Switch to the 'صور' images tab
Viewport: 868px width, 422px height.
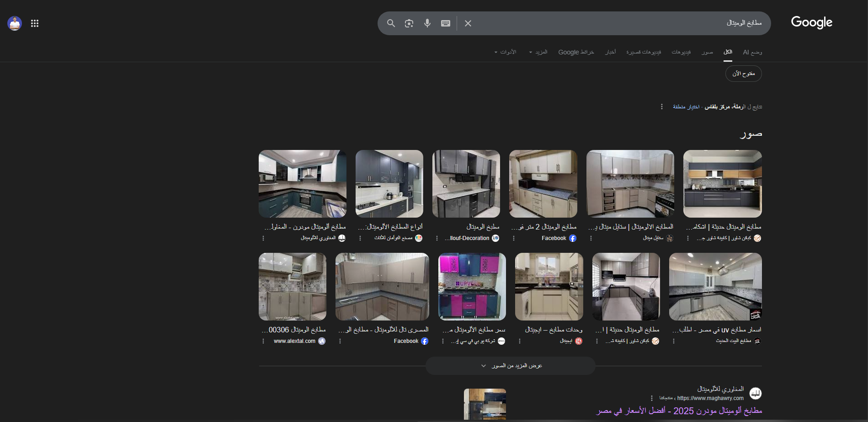[707, 52]
